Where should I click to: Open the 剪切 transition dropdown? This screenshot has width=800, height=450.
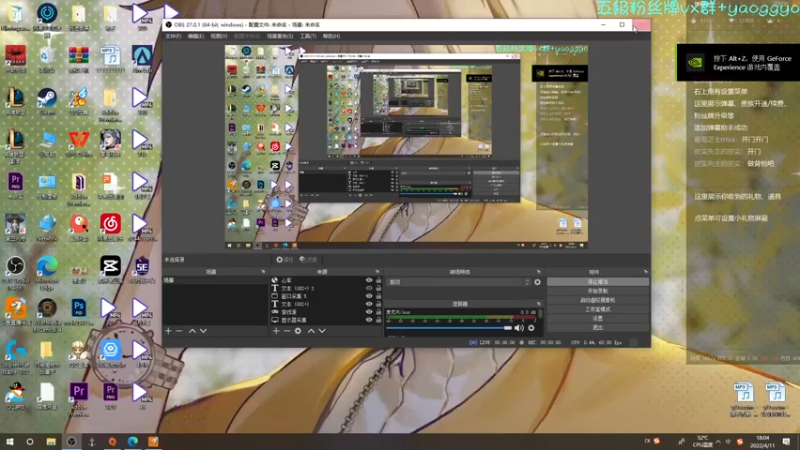(459, 282)
